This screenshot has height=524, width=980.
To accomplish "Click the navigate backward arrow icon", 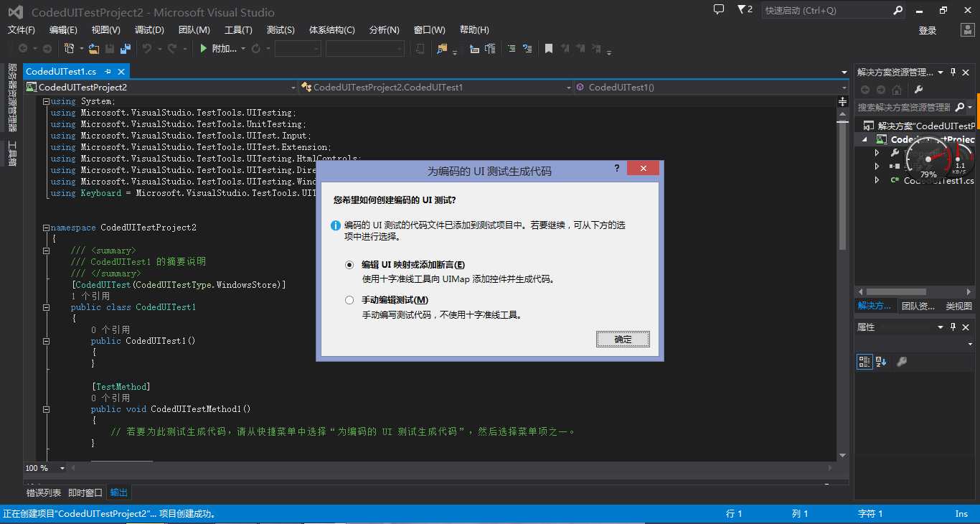I will 23,48.
